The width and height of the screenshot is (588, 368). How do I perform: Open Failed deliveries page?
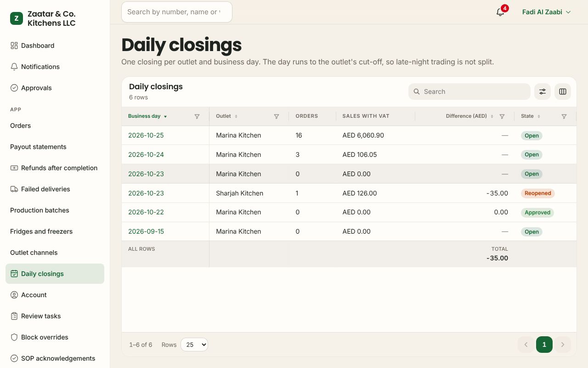pos(55,189)
